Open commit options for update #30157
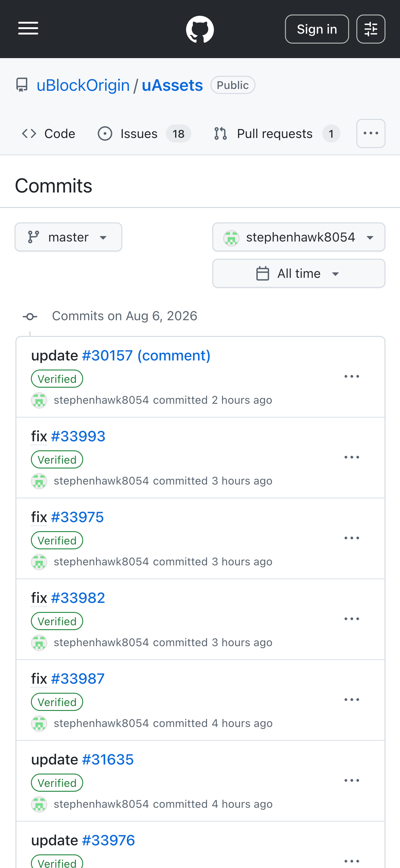This screenshot has width=400, height=868. (352, 376)
